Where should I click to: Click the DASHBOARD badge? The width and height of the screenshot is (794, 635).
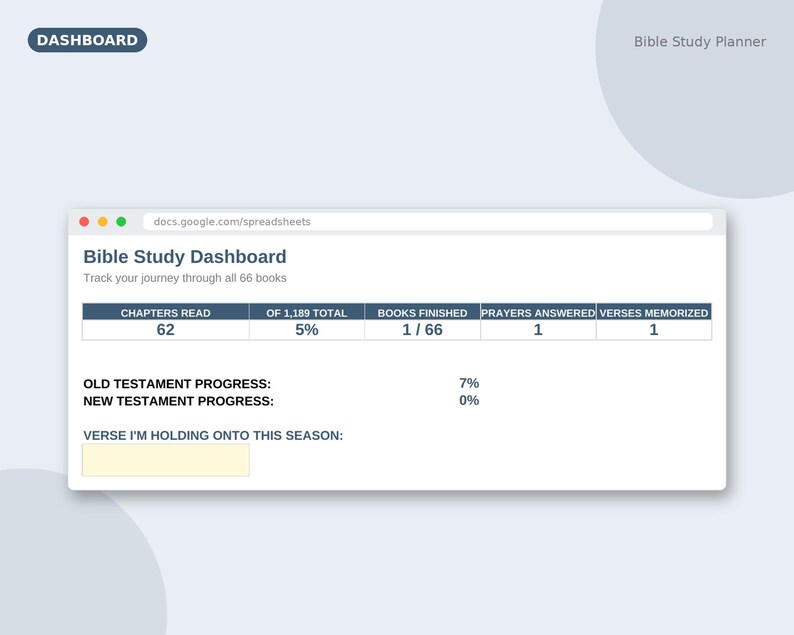(x=87, y=40)
